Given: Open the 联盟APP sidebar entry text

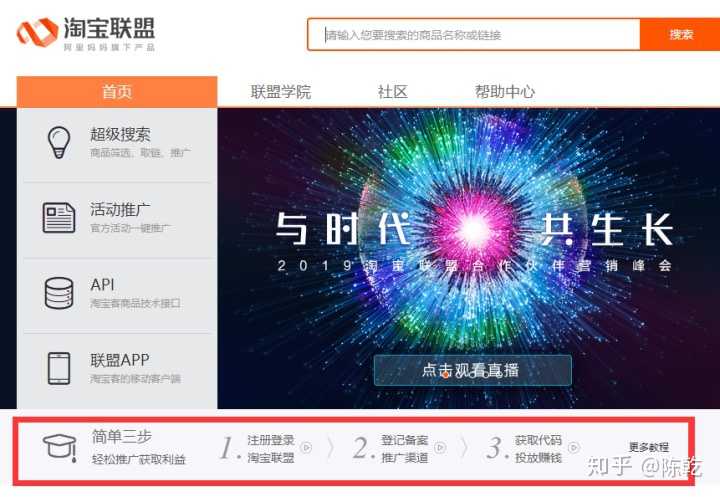Looking at the screenshot, I should (119, 360).
